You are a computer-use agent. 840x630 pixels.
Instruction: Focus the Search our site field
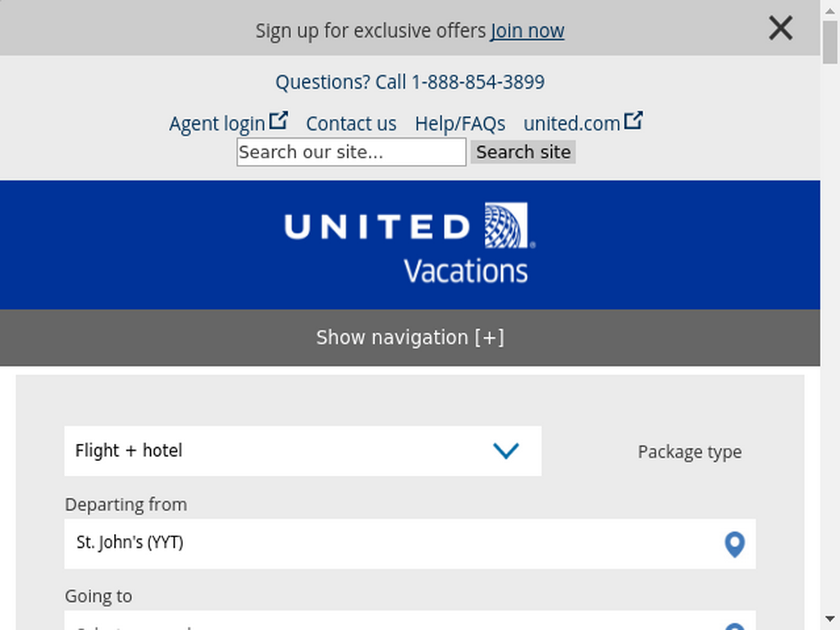pyautogui.click(x=351, y=152)
